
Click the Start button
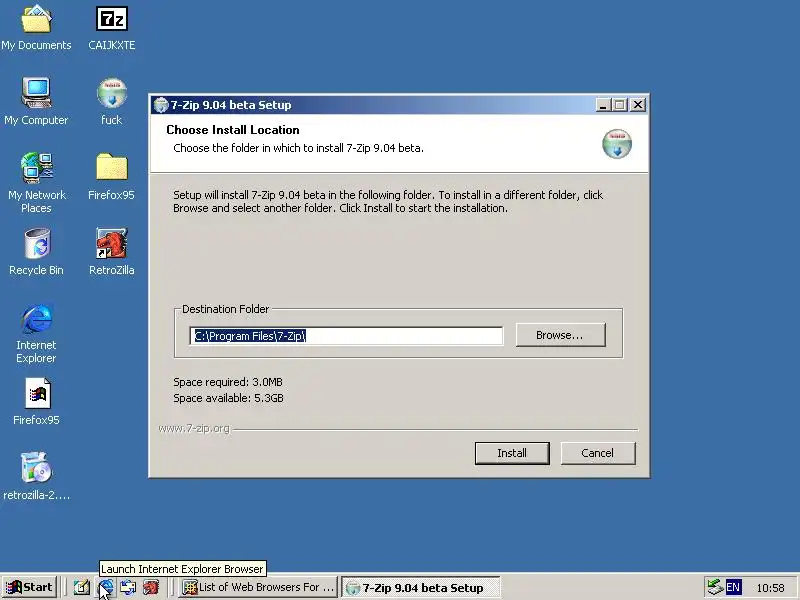tap(29, 587)
